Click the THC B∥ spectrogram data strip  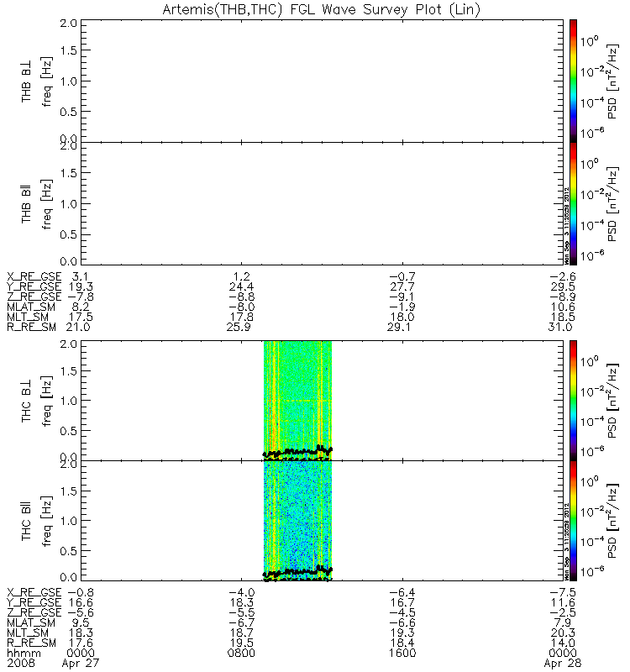pos(298,521)
